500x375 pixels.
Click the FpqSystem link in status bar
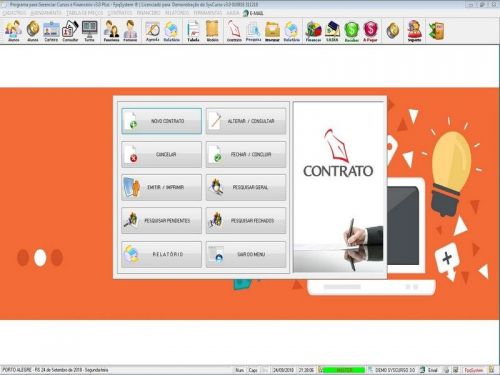coord(474,370)
